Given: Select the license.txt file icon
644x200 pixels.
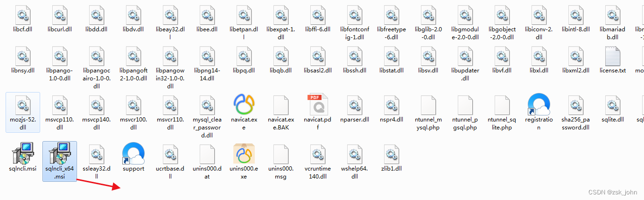Looking at the screenshot, I should pos(612,56).
